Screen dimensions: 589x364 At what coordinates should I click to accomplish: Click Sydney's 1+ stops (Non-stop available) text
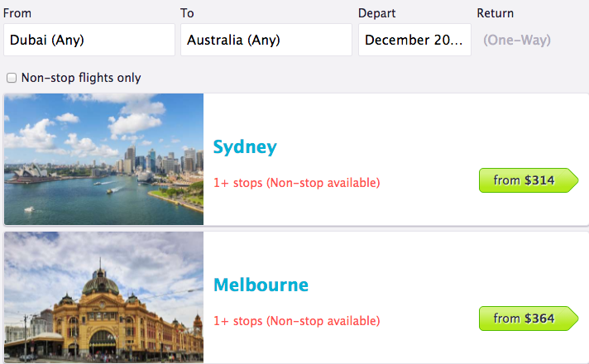pos(297,183)
